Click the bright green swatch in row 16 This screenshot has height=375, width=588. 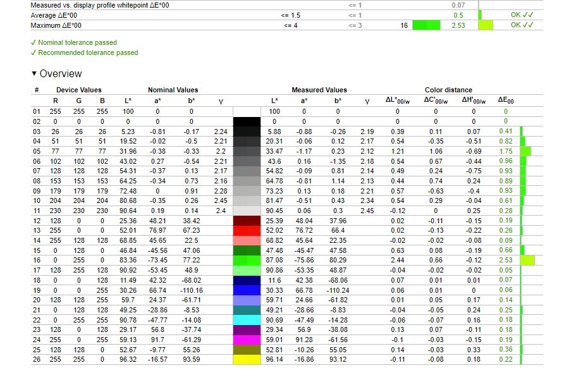(247, 260)
